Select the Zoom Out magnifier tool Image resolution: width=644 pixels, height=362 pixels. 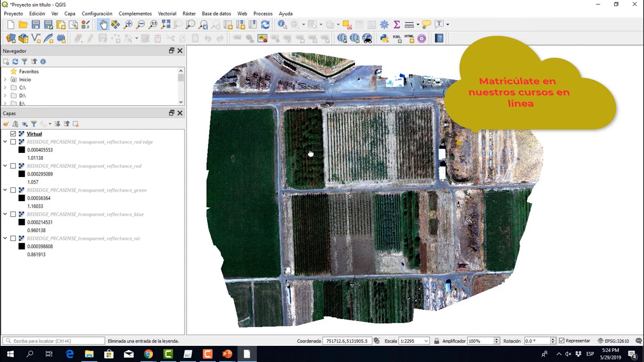pos(141,24)
